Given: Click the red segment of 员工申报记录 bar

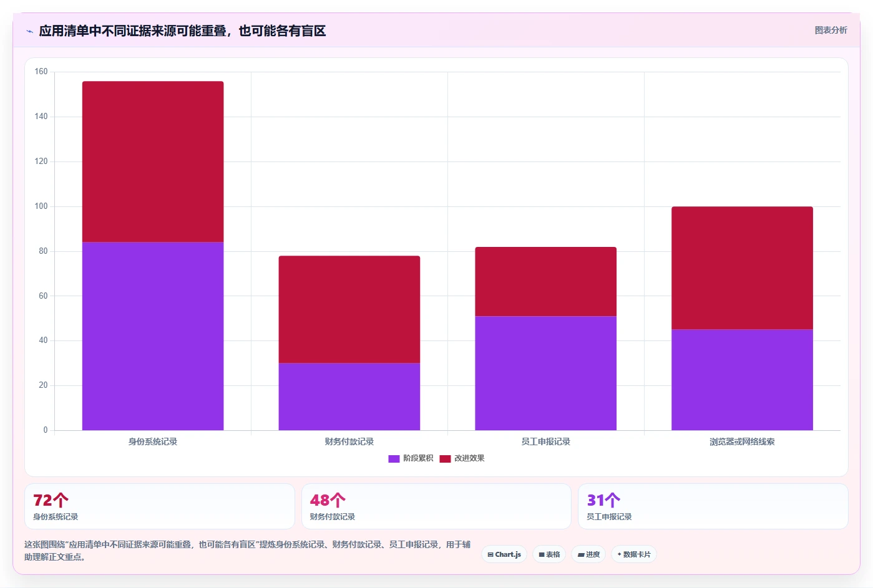Looking at the screenshot, I should click(x=546, y=281).
